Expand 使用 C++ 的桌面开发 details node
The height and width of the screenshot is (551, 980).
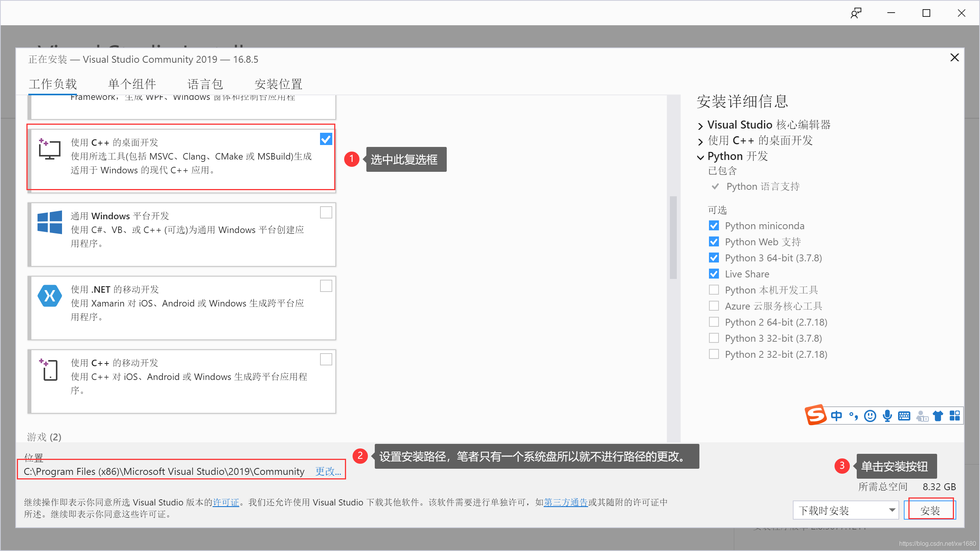click(701, 142)
